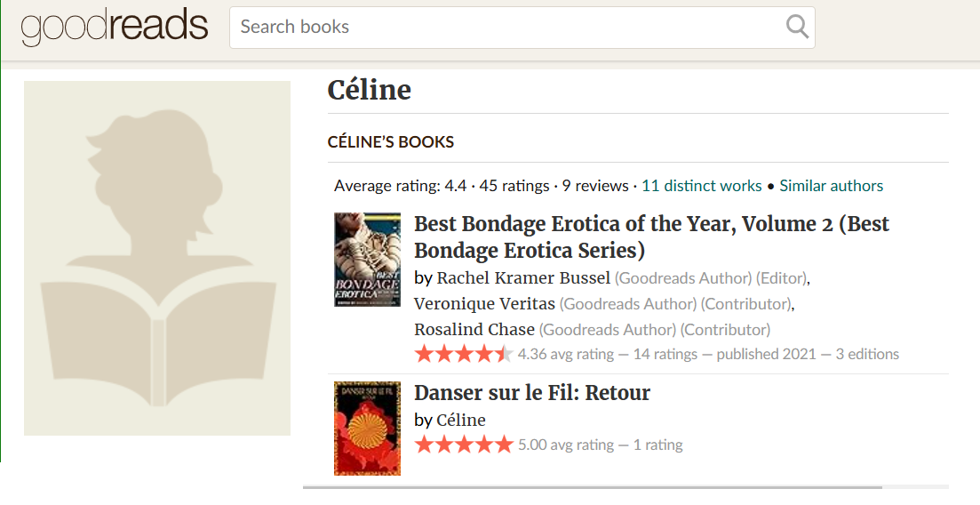Click the horizontal scrollbar at the bottom
Screen dimensions: 980x505
593,487
